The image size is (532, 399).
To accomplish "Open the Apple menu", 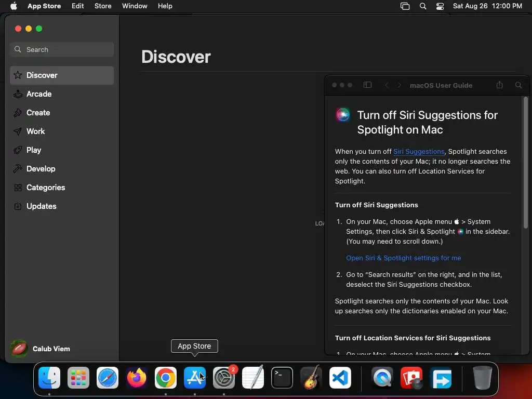I will point(14,6).
